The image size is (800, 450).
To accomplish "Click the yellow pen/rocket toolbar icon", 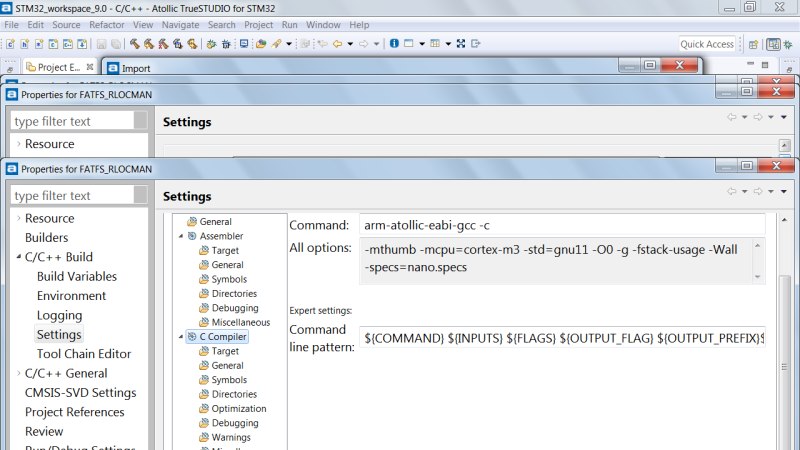I will click(277, 44).
